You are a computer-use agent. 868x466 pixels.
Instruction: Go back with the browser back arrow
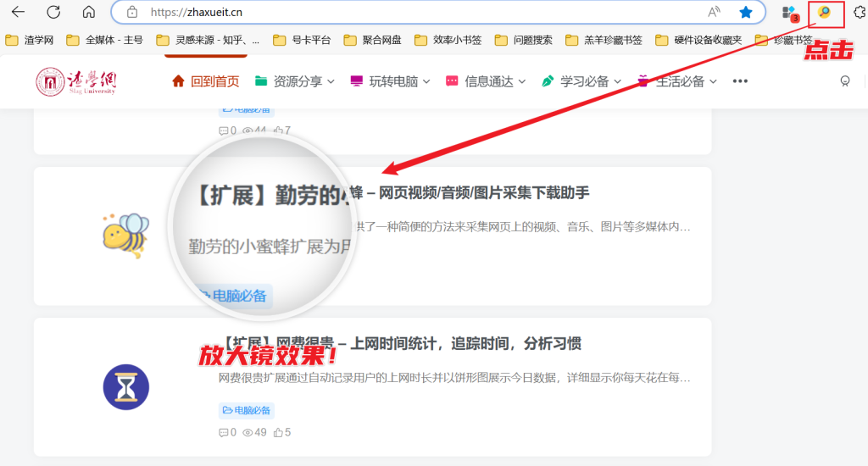click(19, 12)
